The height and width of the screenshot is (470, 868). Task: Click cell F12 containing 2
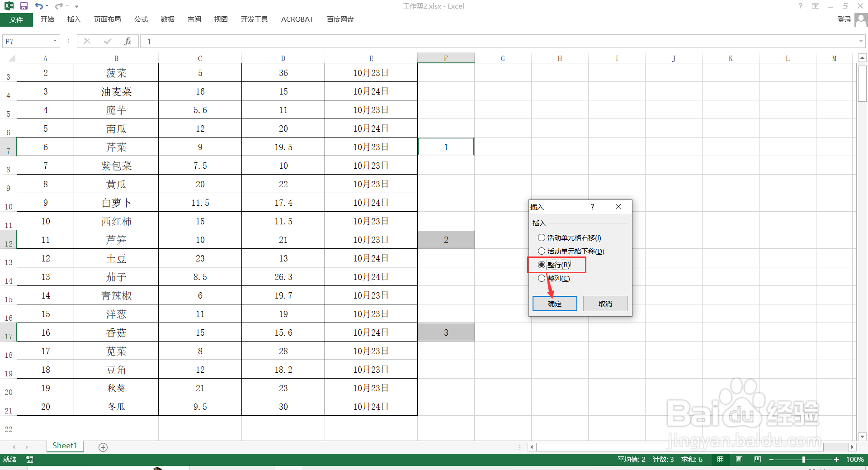tap(446, 240)
